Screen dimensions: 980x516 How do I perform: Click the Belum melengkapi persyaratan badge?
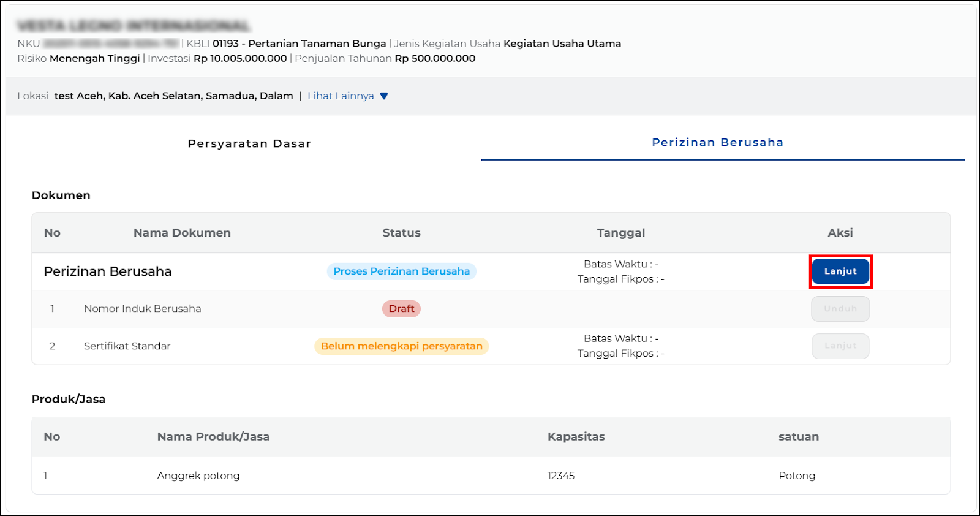pyautogui.click(x=401, y=346)
